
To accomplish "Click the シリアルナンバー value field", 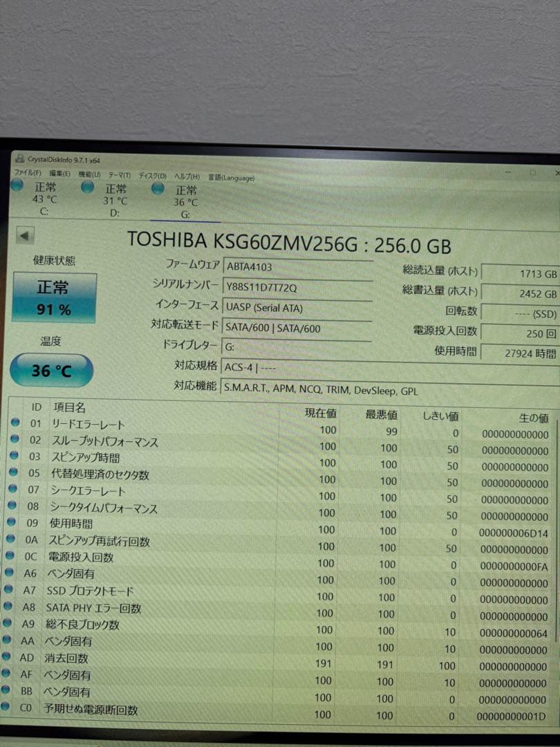I will 297,288.
